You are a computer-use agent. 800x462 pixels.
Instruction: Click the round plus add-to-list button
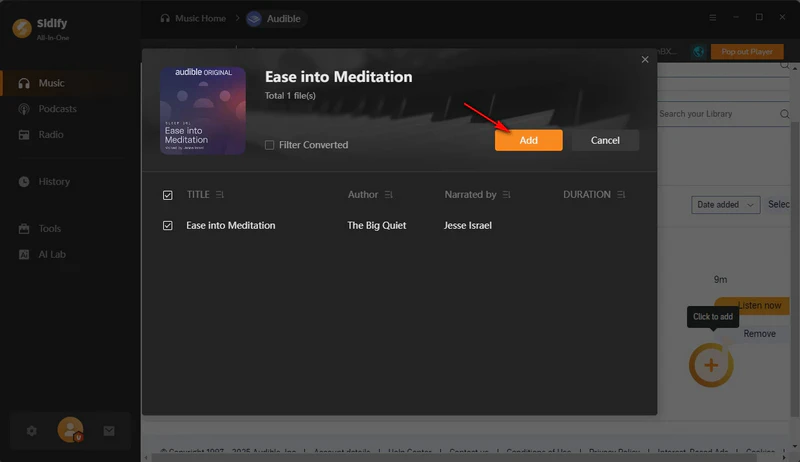(x=711, y=365)
